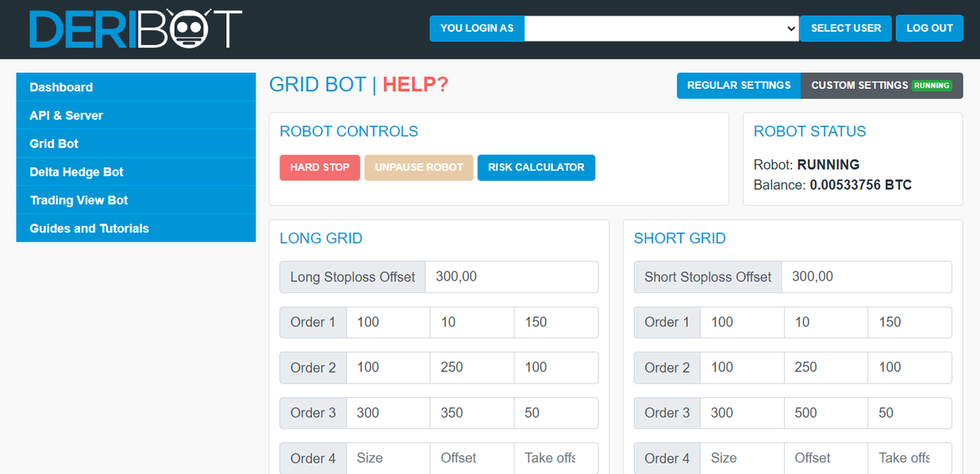Viewport: 980px width, 474px height.
Task: Click Long Grid Order 1 take offset field
Action: click(556, 322)
